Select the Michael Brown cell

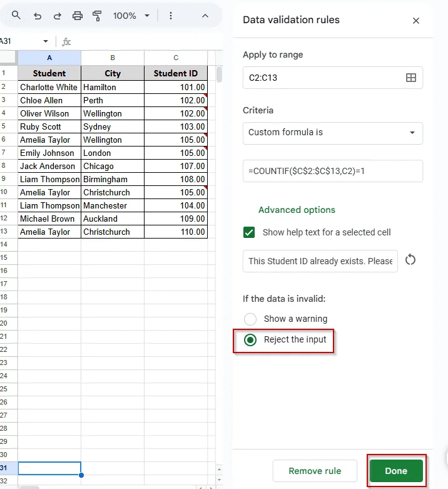point(49,219)
